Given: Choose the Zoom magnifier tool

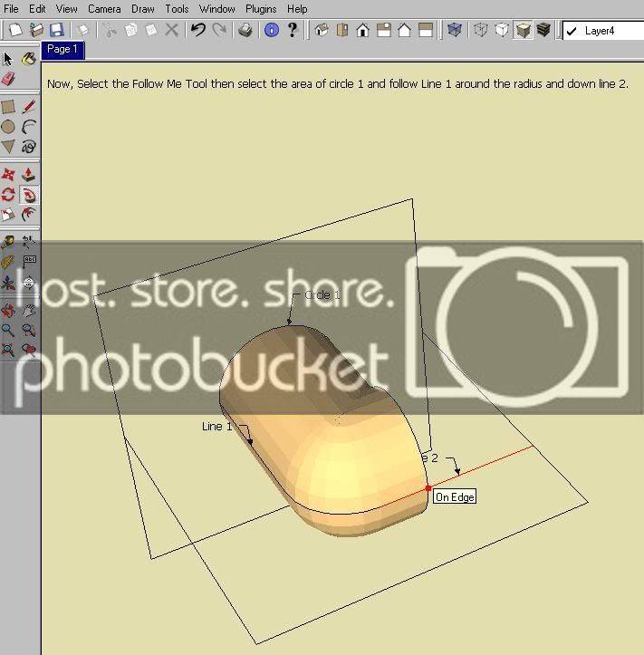Looking at the screenshot, I should tap(8, 330).
